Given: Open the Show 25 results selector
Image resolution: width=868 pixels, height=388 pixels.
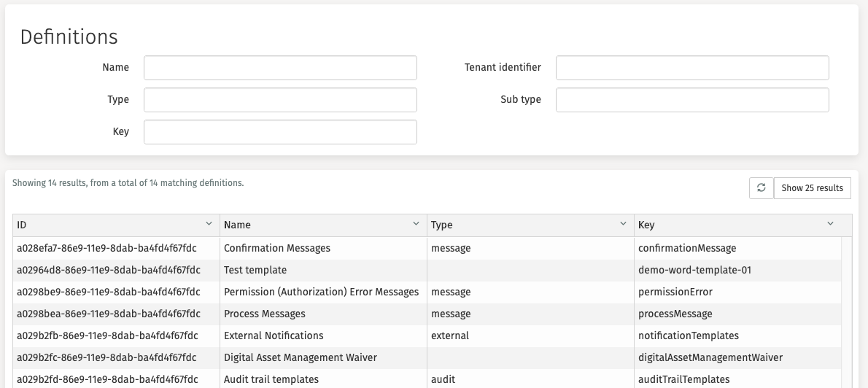Looking at the screenshot, I should (x=812, y=188).
